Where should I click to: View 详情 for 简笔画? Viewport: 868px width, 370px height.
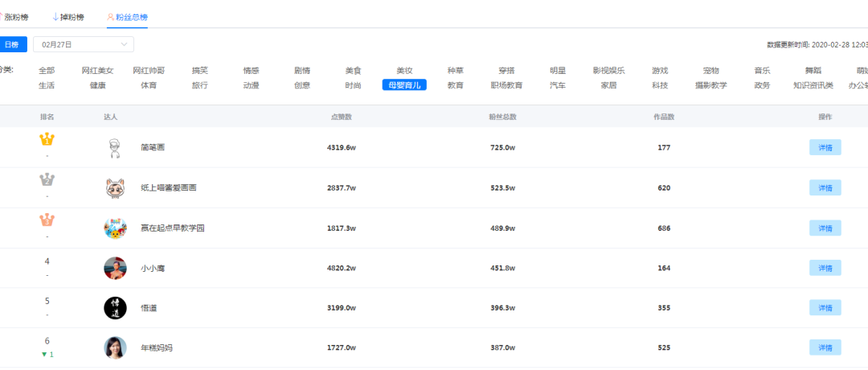click(x=825, y=148)
